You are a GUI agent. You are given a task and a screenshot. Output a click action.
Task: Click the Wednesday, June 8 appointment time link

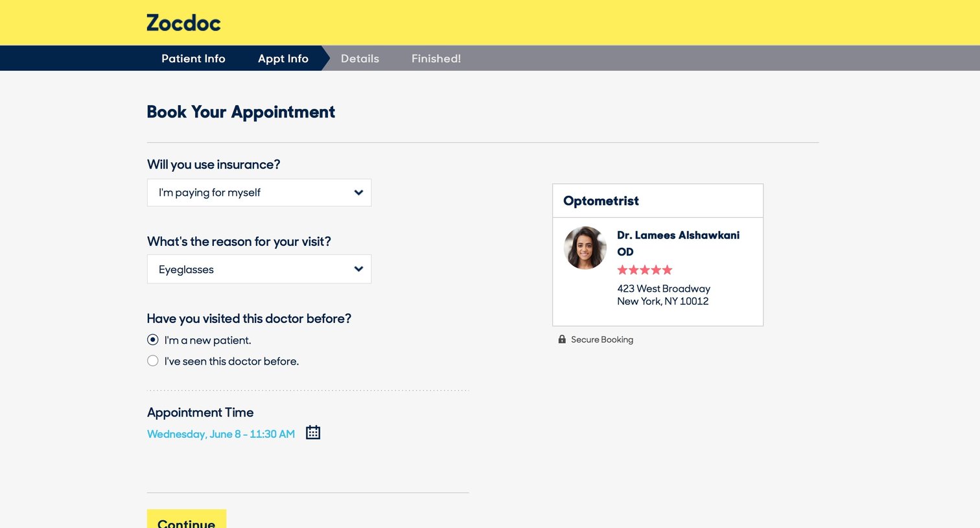coord(221,434)
